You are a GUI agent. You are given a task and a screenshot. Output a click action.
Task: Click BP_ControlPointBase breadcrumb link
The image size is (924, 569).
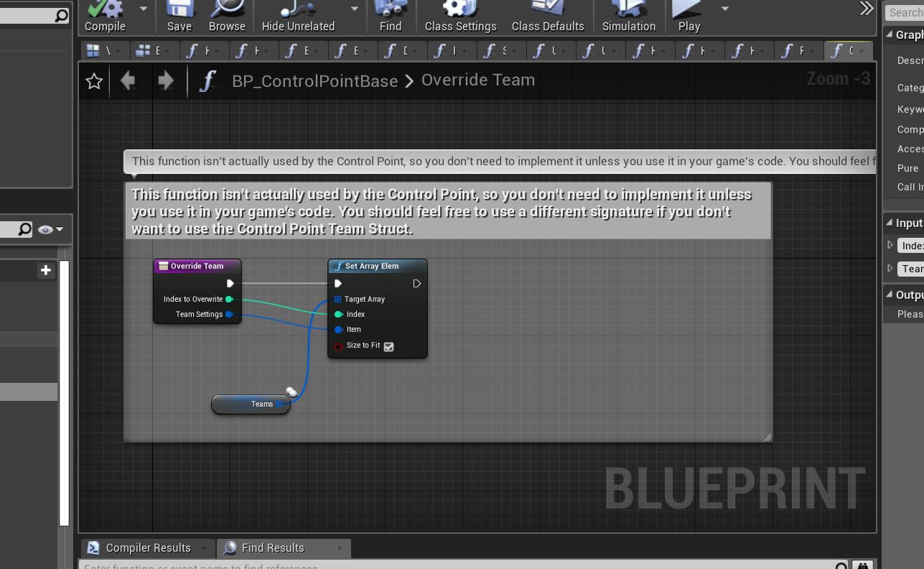(x=314, y=81)
